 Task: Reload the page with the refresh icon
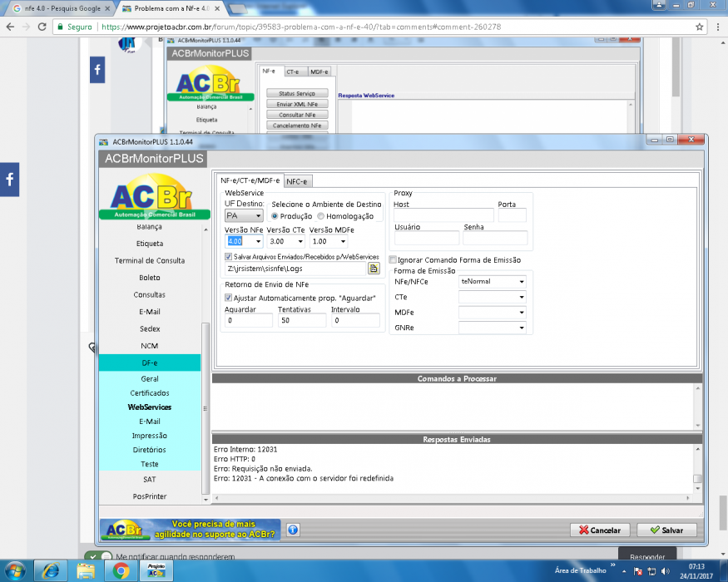tap(42, 27)
